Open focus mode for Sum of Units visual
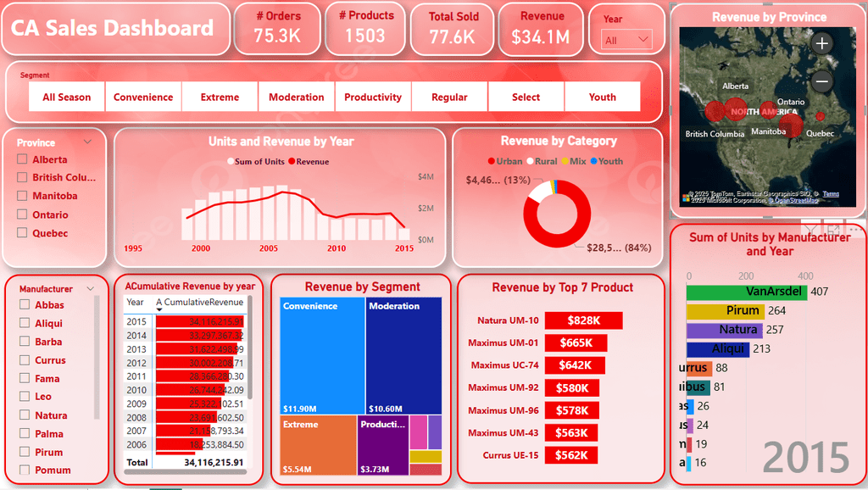868x490 pixels. [x=832, y=229]
